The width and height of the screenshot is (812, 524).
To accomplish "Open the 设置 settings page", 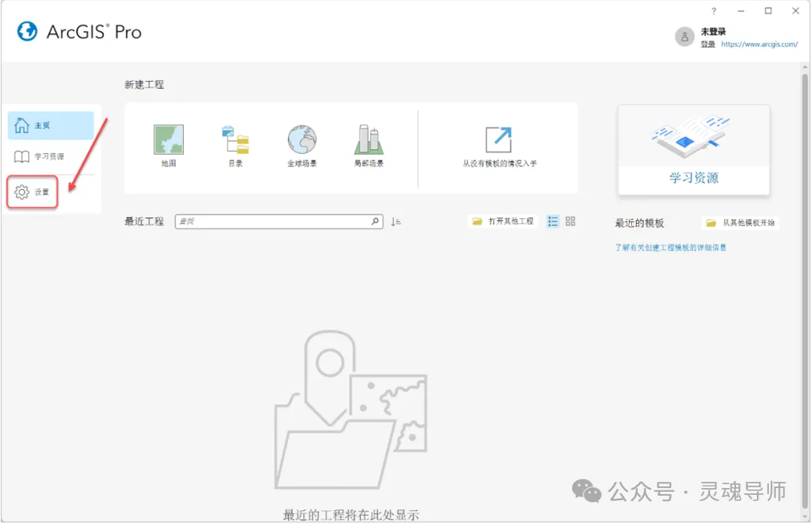I will [32, 192].
